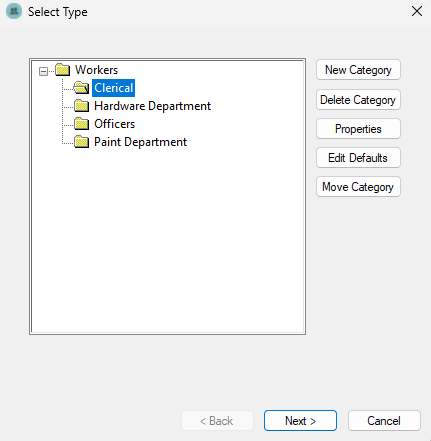Click the Paint Department folder icon

tap(82, 142)
